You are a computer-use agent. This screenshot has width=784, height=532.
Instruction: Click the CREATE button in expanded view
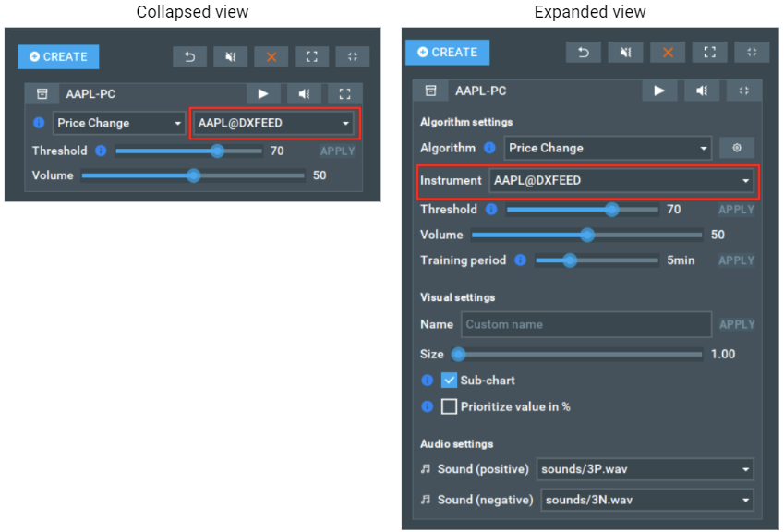(447, 53)
